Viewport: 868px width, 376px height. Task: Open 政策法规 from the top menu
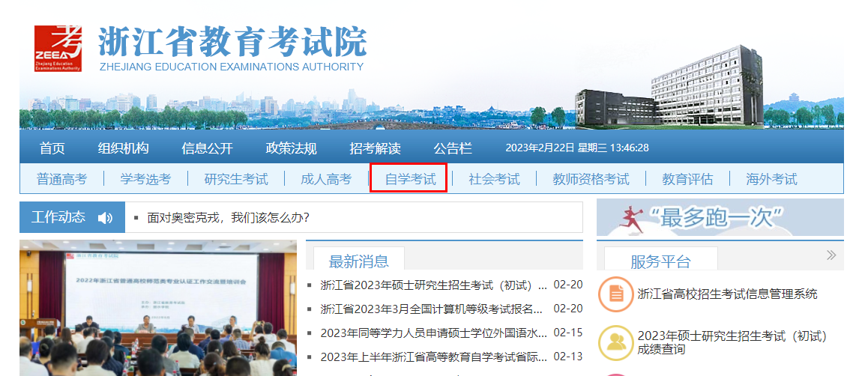click(x=291, y=148)
